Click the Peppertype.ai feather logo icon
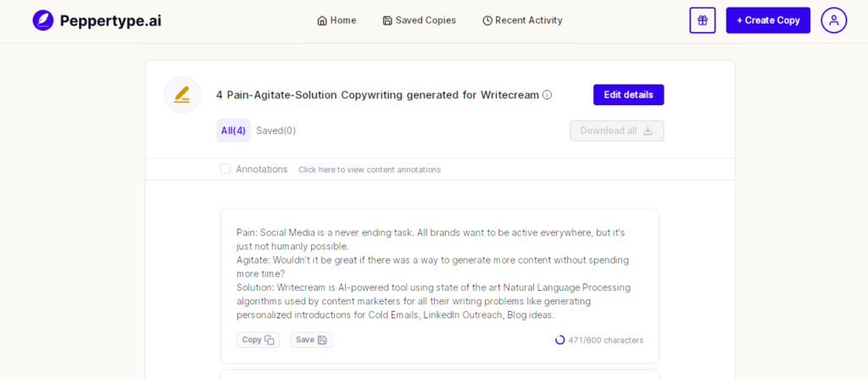 coord(43,20)
